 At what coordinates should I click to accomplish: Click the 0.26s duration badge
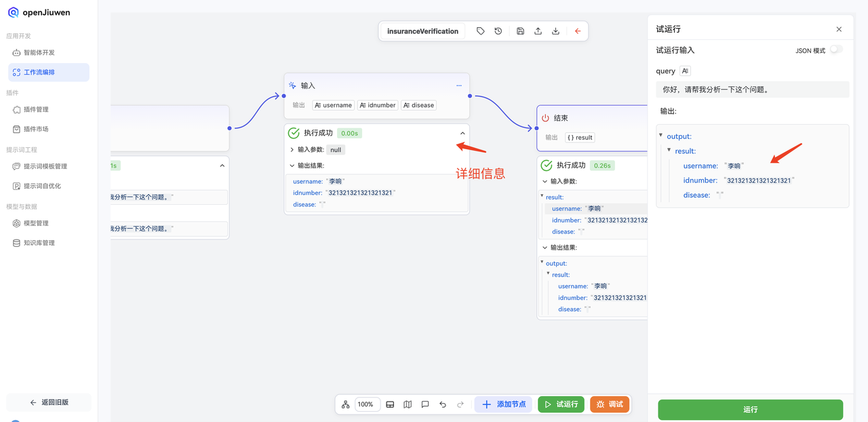pyautogui.click(x=601, y=165)
